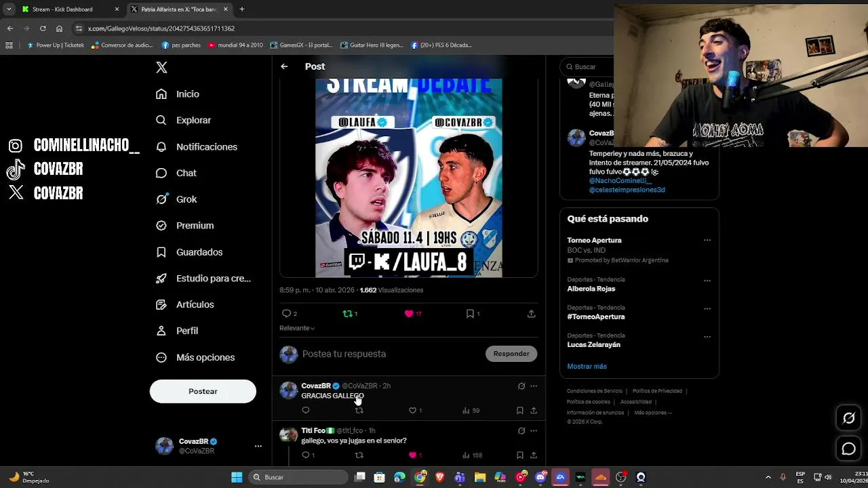
Task: Open Inicio home in sidebar
Action: [178, 94]
